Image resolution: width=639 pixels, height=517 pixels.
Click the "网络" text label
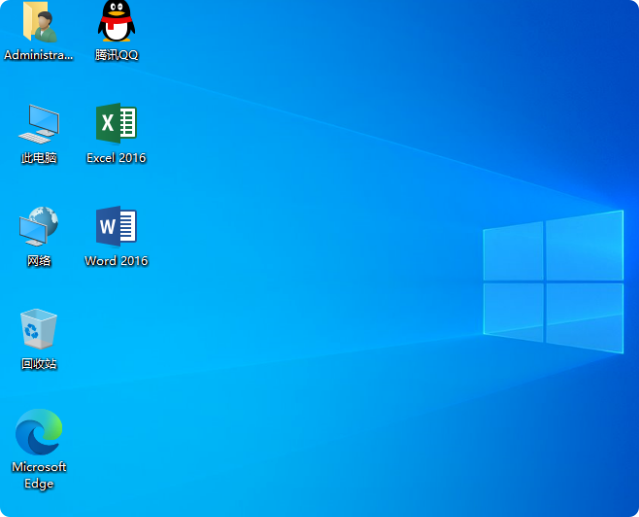38,261
